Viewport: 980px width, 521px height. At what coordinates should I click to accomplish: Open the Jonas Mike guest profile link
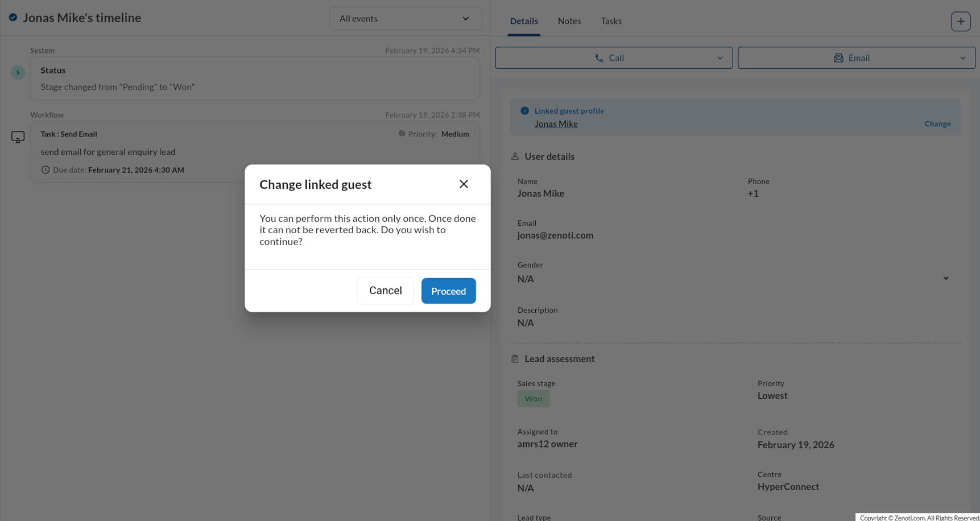pyautogui.click(x=556, y=123)
